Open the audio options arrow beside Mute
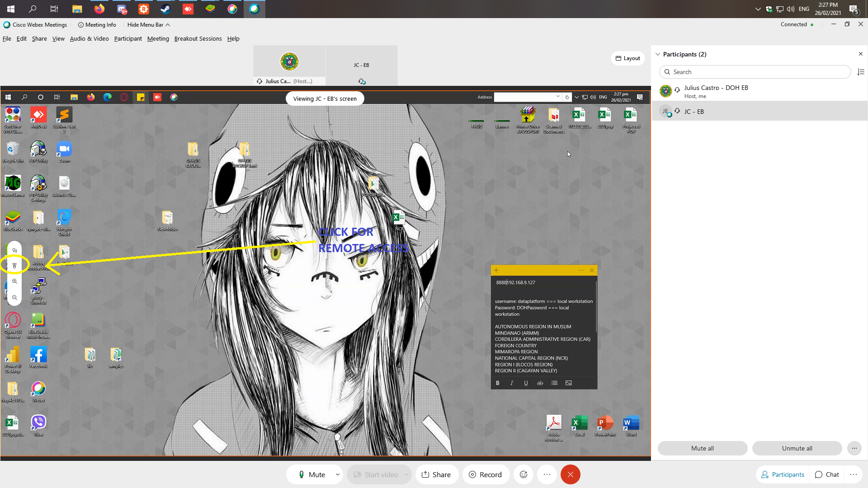Viewport: 868px width, 488px height. click(x=338, y=474)
